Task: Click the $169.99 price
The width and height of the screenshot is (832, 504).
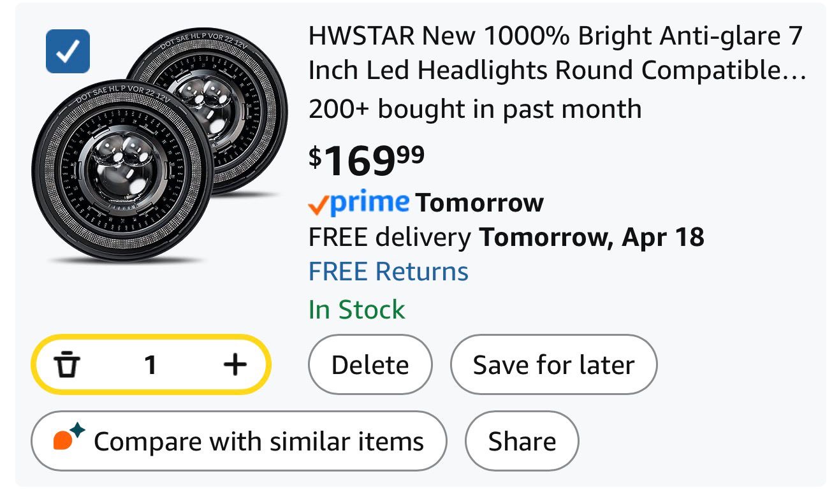Action: 367,160
